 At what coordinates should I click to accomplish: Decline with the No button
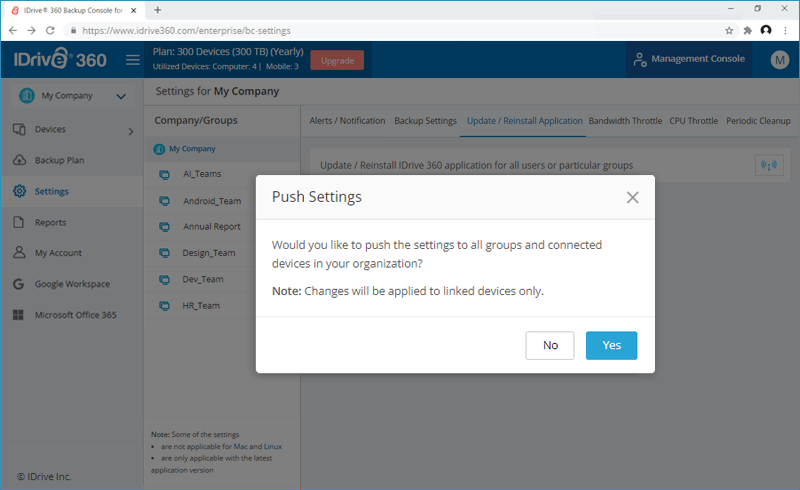point(550,346)
